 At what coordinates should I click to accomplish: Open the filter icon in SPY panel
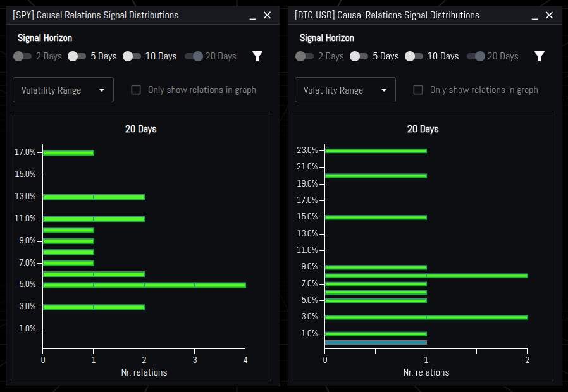(x=257, y=56)
